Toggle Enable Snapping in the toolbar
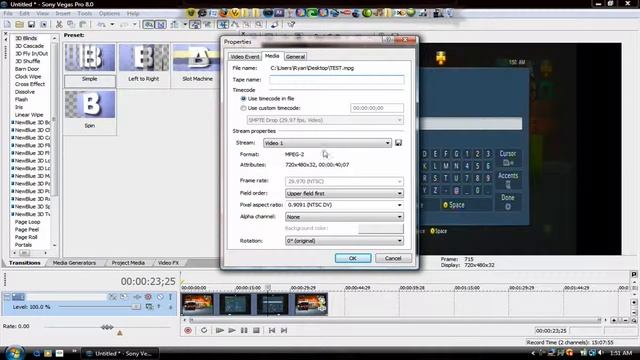 pos(149,24)
